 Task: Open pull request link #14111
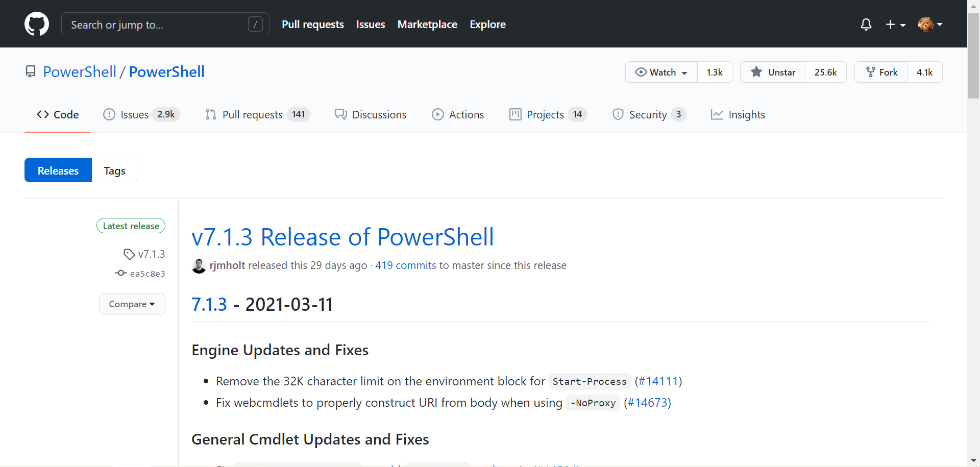pyautogui.click(x=658, y=381)
